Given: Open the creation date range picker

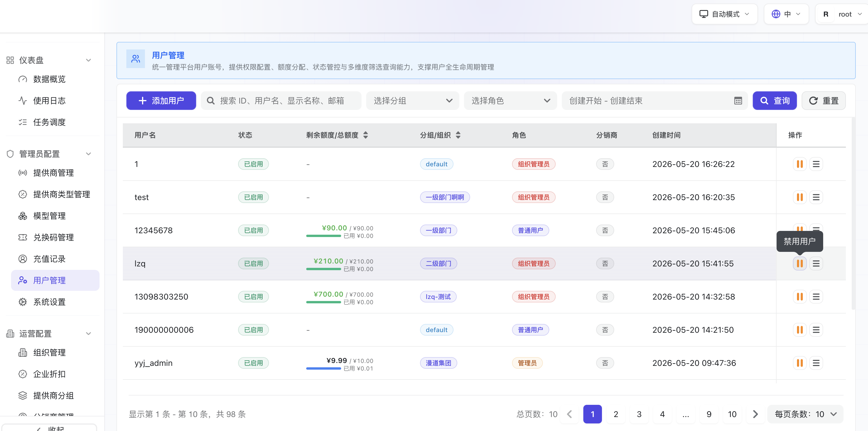Looking at the screenshot, I should (655, 101).
